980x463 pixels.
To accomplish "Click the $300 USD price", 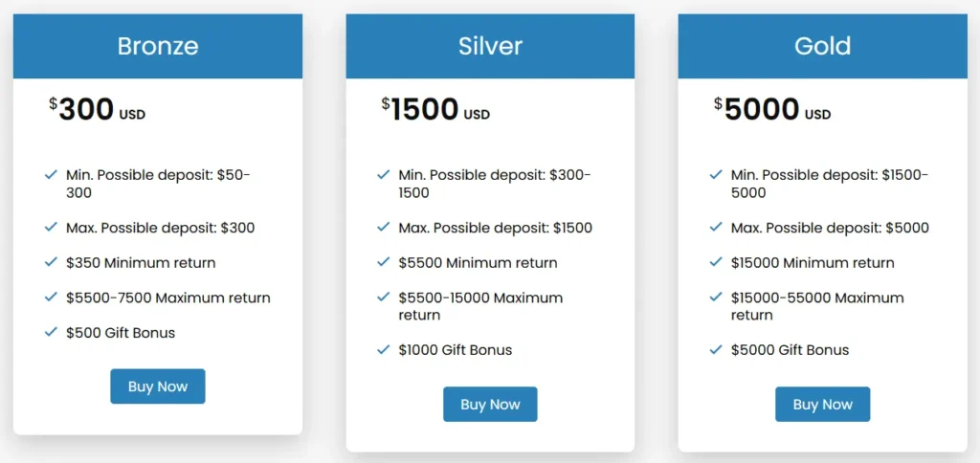I will [x=98, y=110].
